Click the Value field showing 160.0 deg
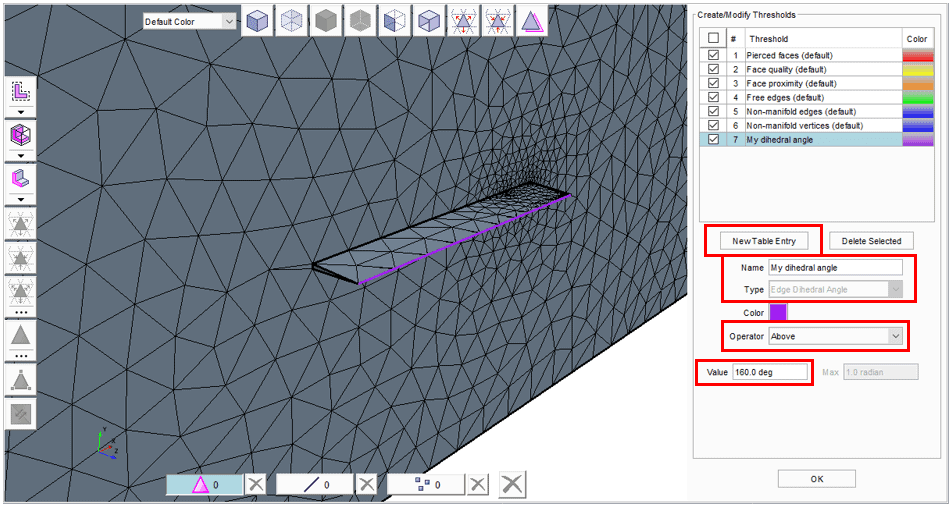 point(770,372)
